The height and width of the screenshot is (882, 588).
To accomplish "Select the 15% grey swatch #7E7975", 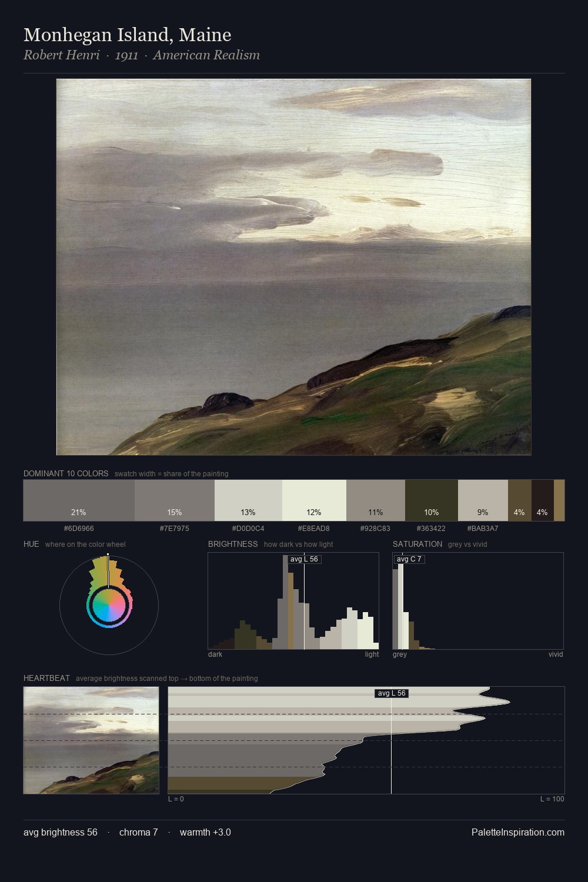I will coord(175,500).
